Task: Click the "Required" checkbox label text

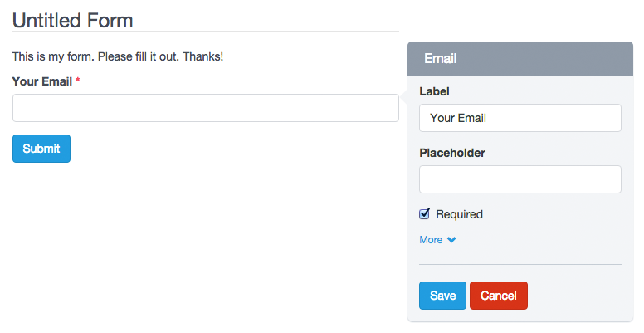Action: coord(459,214)
